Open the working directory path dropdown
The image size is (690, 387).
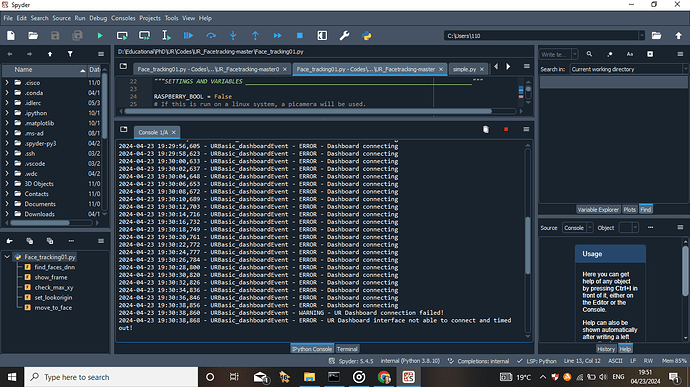click(642, 36)
